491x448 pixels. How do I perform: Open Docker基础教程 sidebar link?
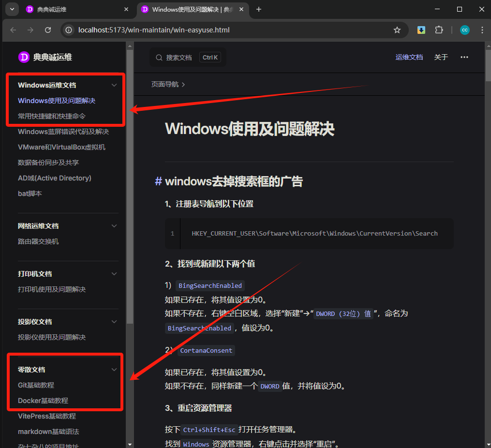click(43, 401)
